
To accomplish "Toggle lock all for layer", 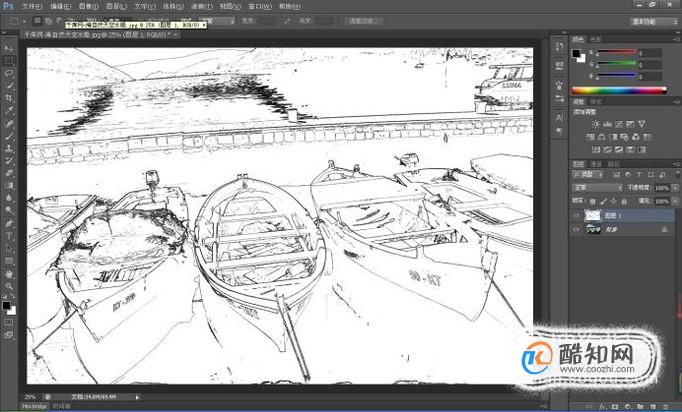I will [624, 201].
